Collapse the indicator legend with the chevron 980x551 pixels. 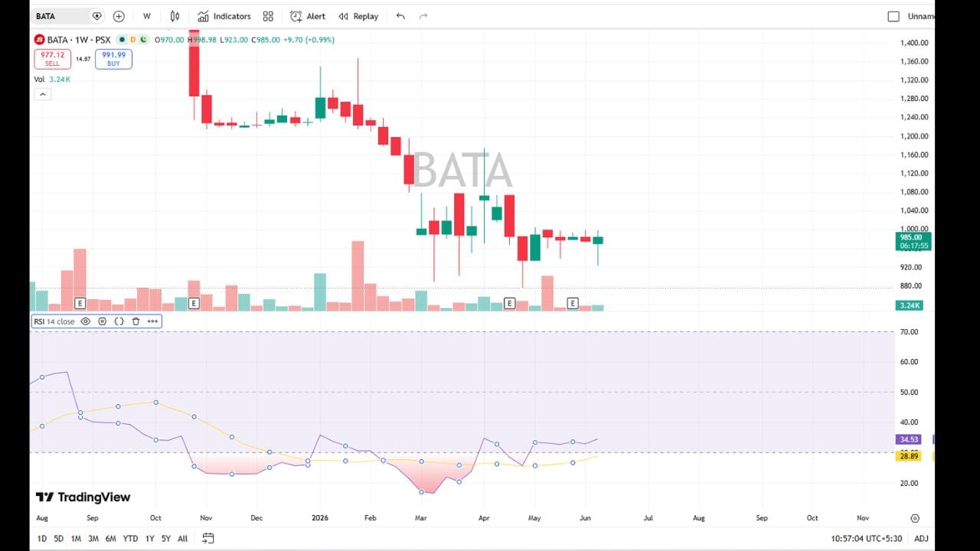tap(43, 95)
